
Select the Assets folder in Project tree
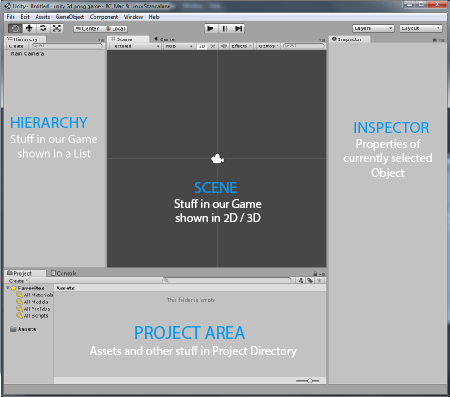click(23, 329)
